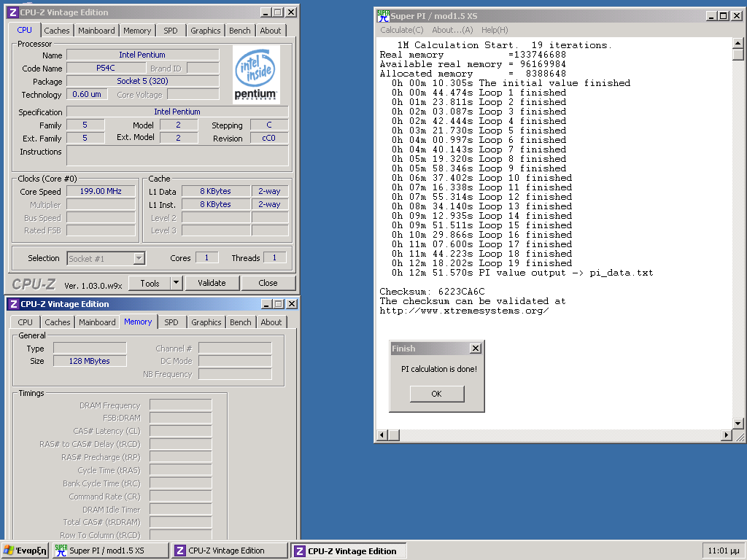Click the Socket 5 (320) Package field

(142, 81)
